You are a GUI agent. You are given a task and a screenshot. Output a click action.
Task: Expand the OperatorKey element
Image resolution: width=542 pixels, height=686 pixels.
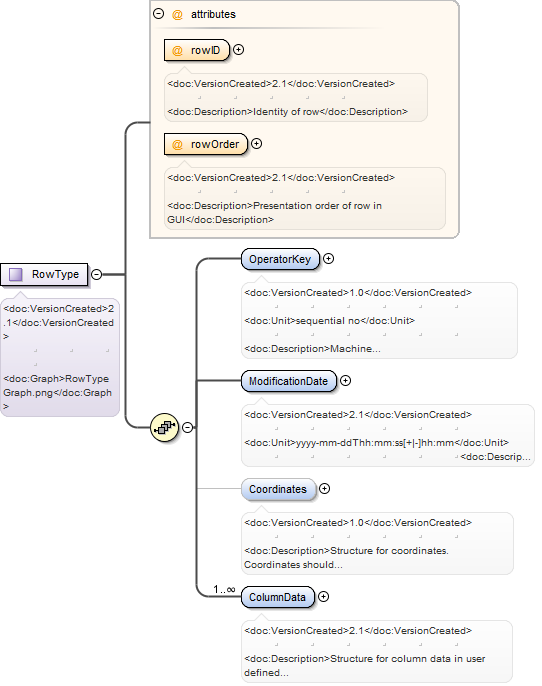point(329,259)
